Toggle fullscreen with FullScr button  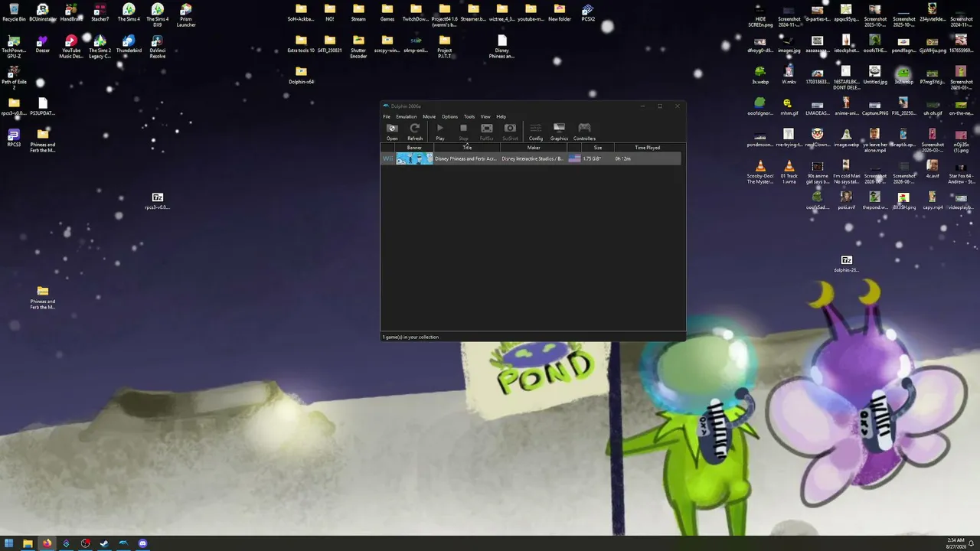pyautogui.click(x=486, y=132)
